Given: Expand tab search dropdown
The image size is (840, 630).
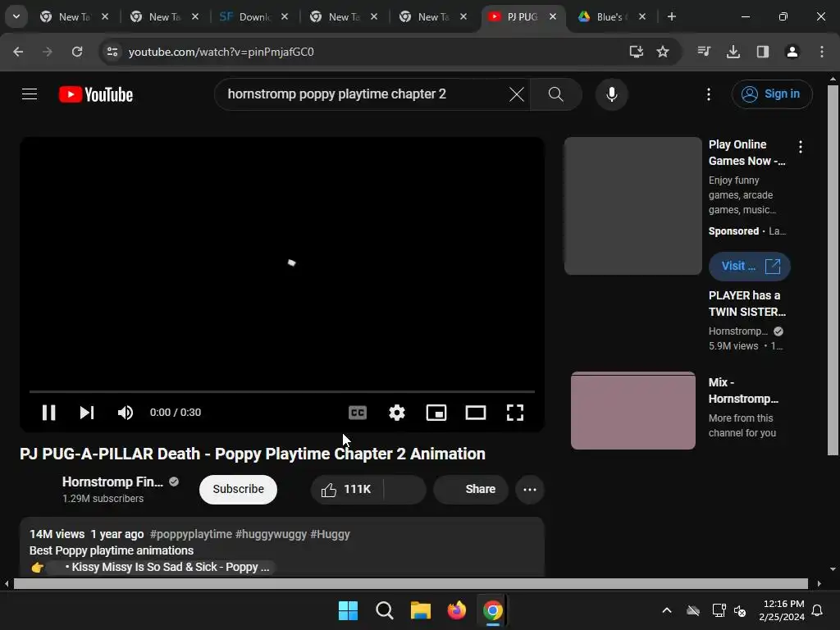Looking at the screenshot, I should (x=16, y=16).
